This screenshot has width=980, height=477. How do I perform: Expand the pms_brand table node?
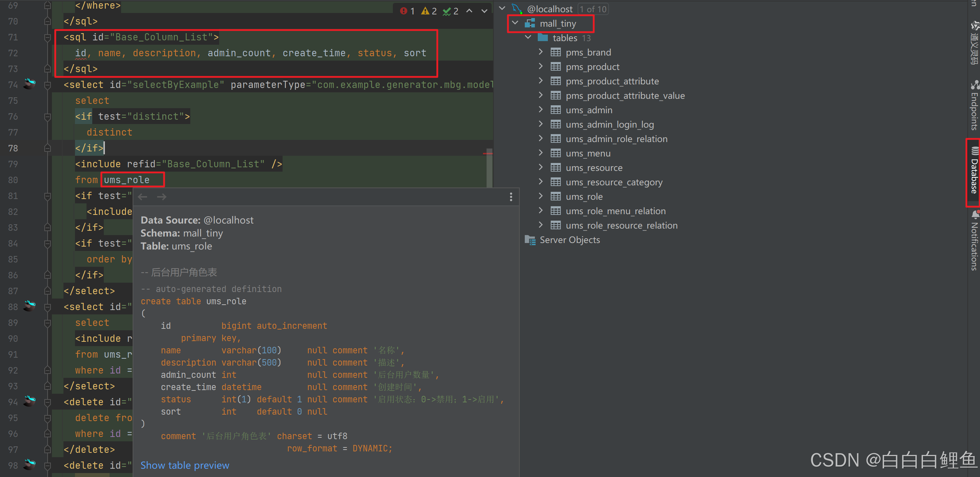click(x=541, y=52)
